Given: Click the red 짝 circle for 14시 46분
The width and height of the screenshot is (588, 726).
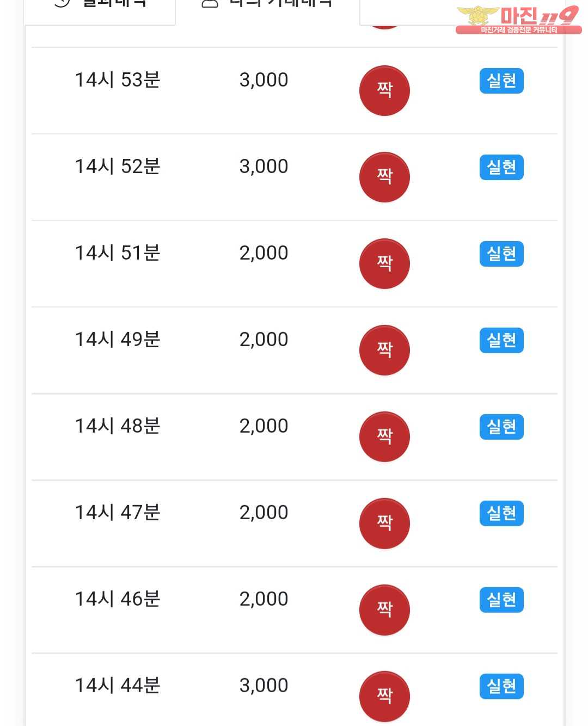Looking at the screenshot, I should (384, 610).
